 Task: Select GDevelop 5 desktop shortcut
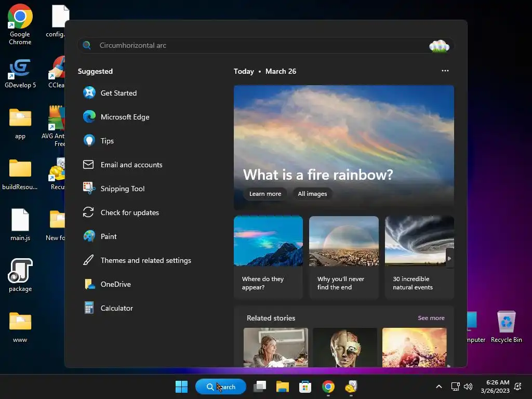pyautogui.click(x=20, y=73)
